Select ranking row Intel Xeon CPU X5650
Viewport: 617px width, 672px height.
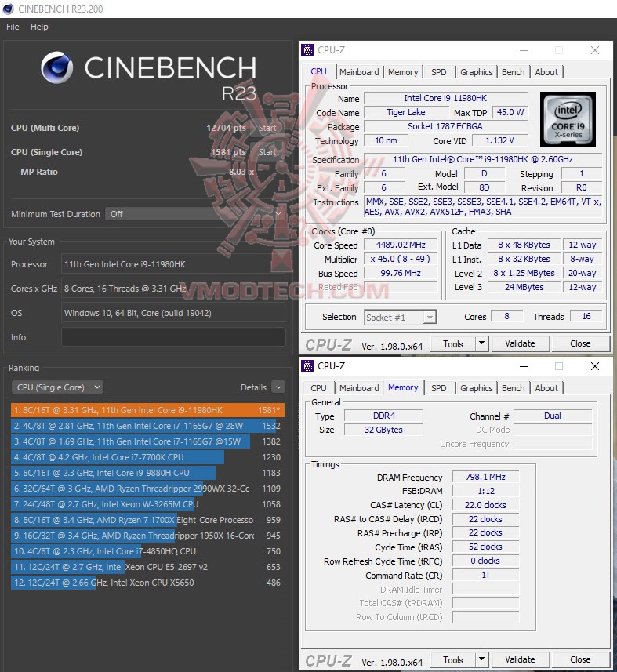click(147, 583)
